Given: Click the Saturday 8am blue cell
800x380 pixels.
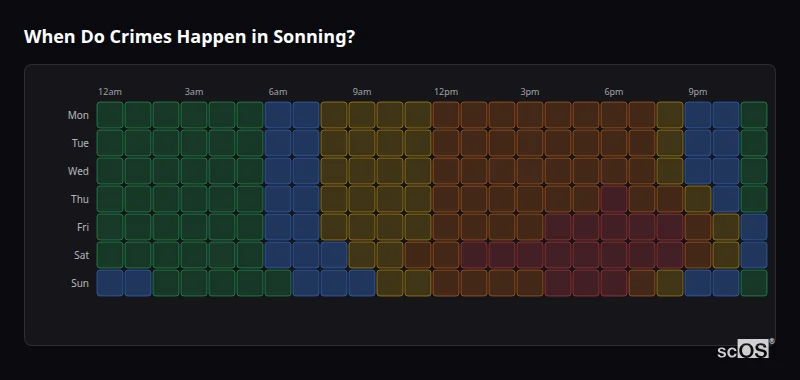Looking at the screenshot, I should (x=334, y=255).
